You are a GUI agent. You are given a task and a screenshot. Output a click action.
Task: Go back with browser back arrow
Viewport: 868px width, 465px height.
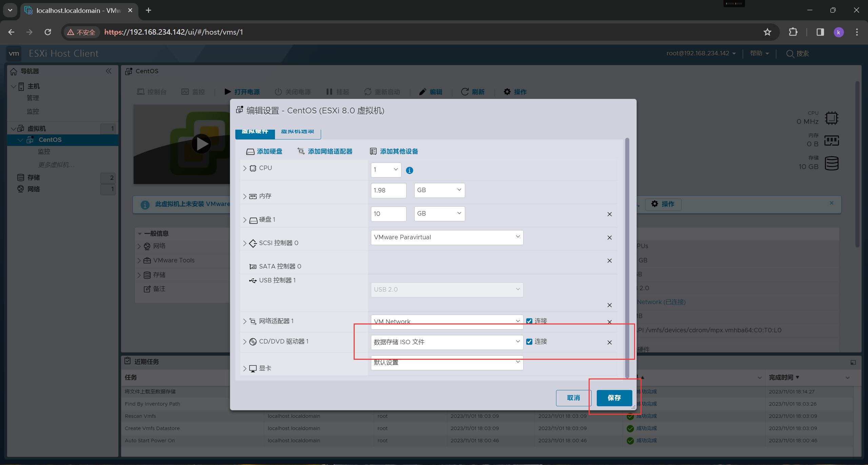[11, 32]
